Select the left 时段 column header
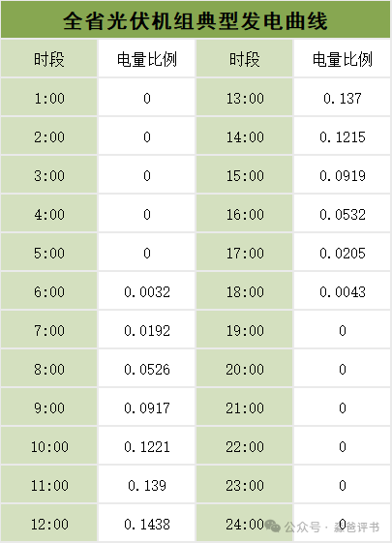The height and width of the screenshot is (543, 392). click(x=48, y=58)
